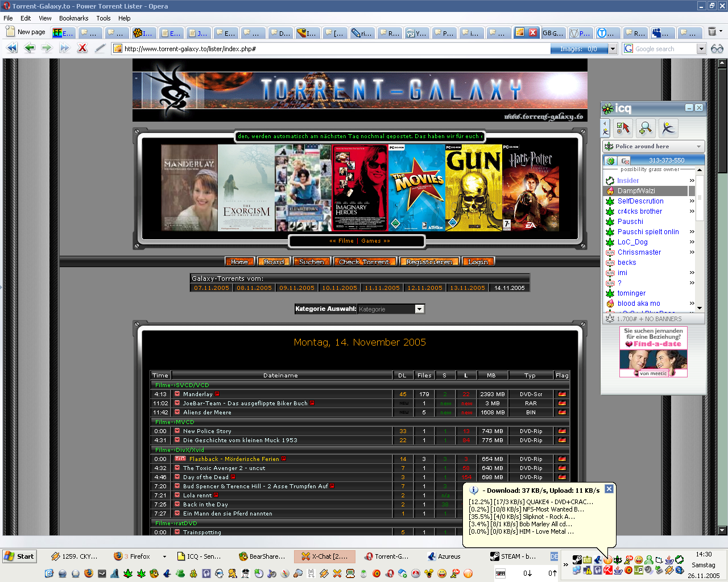Open the New Police Story torrent entry
The height and width of the screenshot is (582, 728).
click(207, 431)
